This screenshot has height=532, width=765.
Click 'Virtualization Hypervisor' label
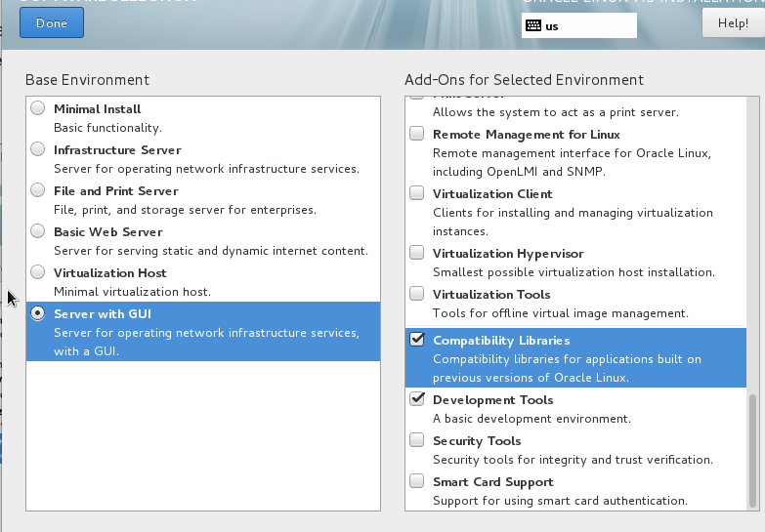coord(508,254)
